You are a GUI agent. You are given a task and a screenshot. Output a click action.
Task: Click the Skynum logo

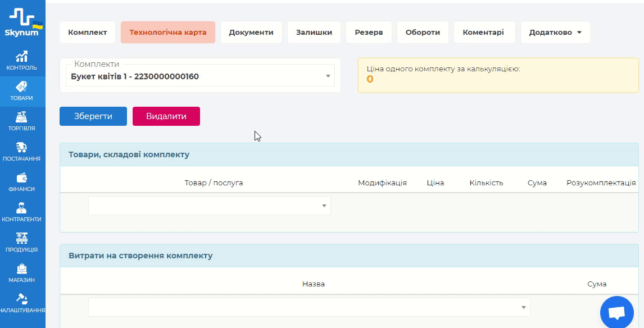(22, 22)
